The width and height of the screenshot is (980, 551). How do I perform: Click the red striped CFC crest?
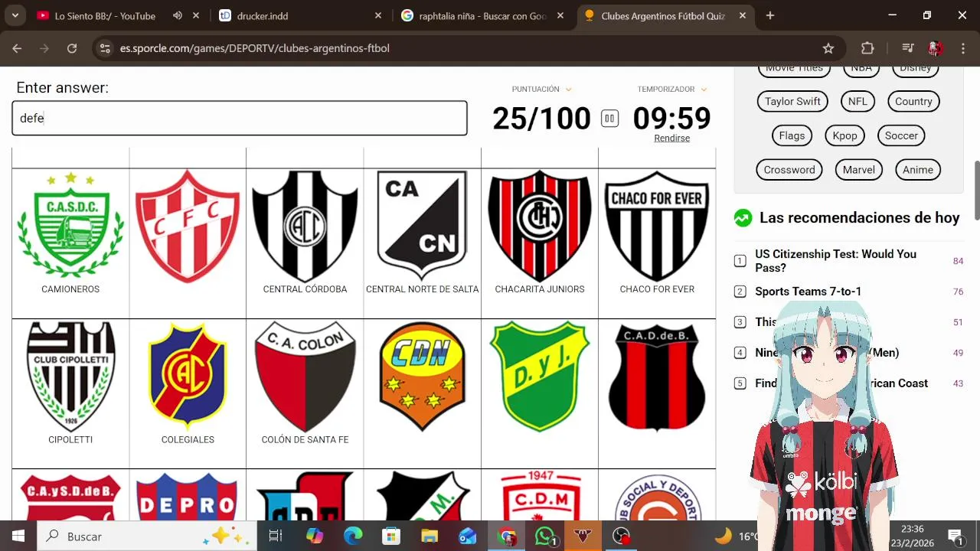[x=188, y=227]
